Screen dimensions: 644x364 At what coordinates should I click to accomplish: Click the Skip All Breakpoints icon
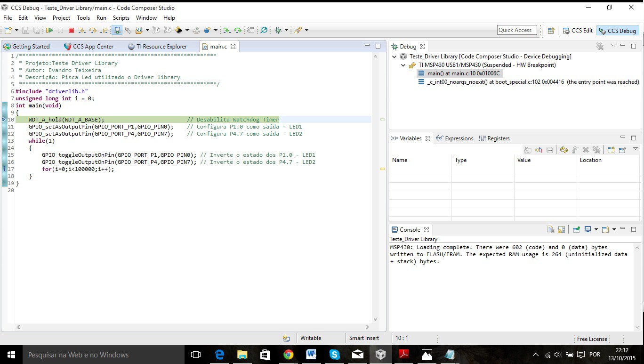[x=264, y=30]
